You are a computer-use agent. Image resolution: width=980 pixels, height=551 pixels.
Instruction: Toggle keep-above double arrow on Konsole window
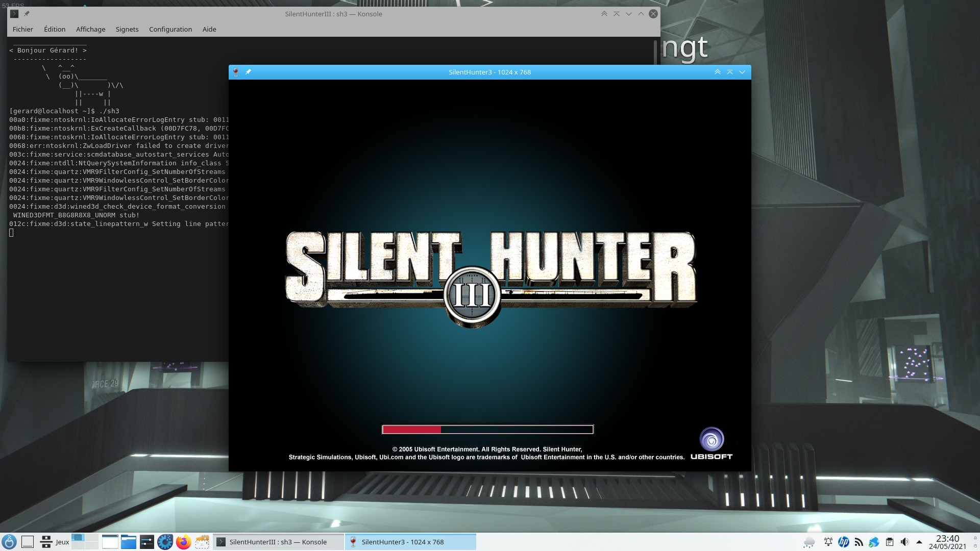click(x=604, y=14)
